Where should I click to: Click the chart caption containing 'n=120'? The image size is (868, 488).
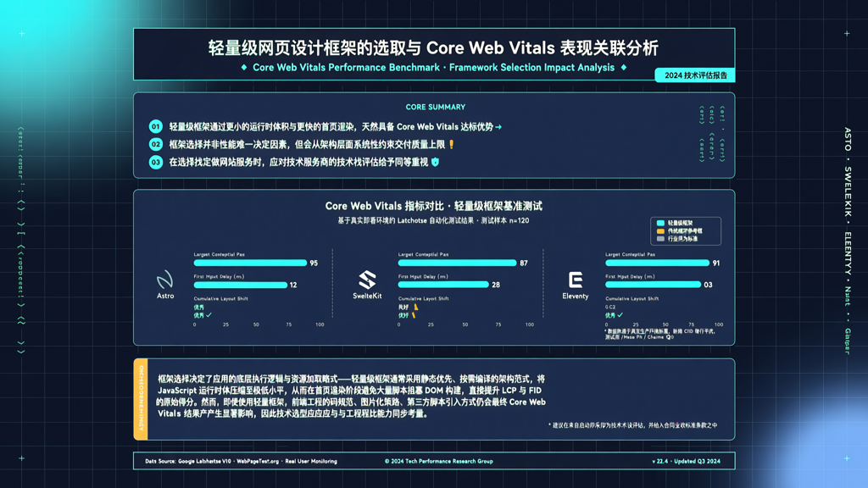(x=433, y=220)
